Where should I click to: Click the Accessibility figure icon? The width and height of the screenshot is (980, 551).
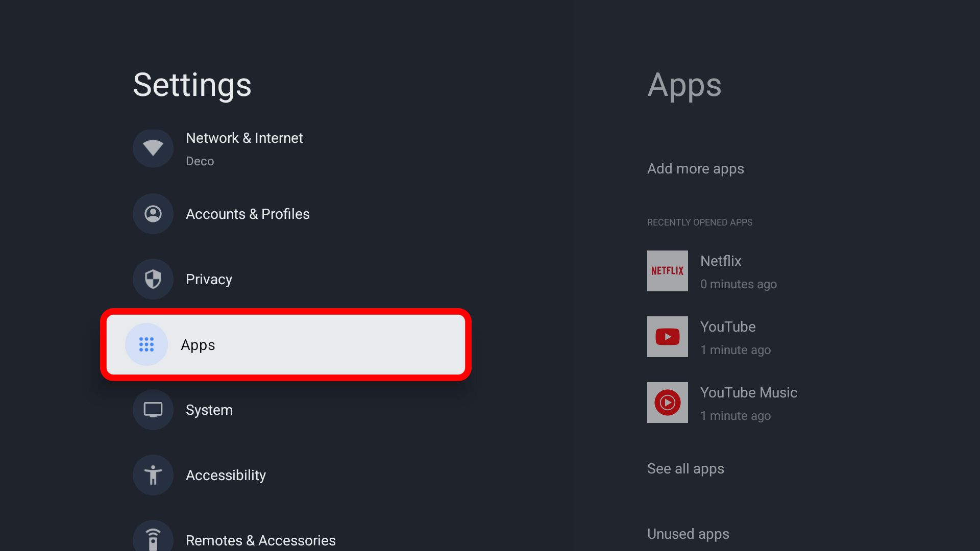tap(153, 475)
